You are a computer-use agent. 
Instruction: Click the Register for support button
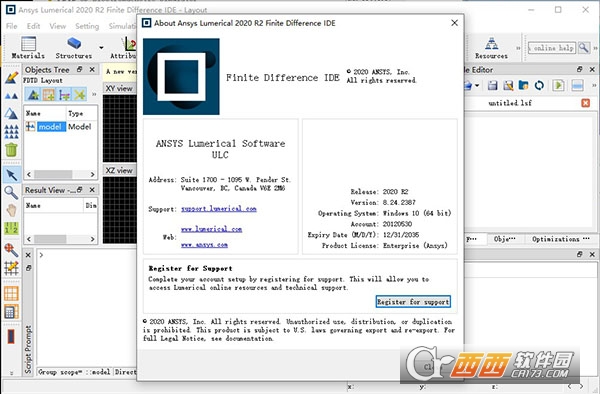[413, 302]
